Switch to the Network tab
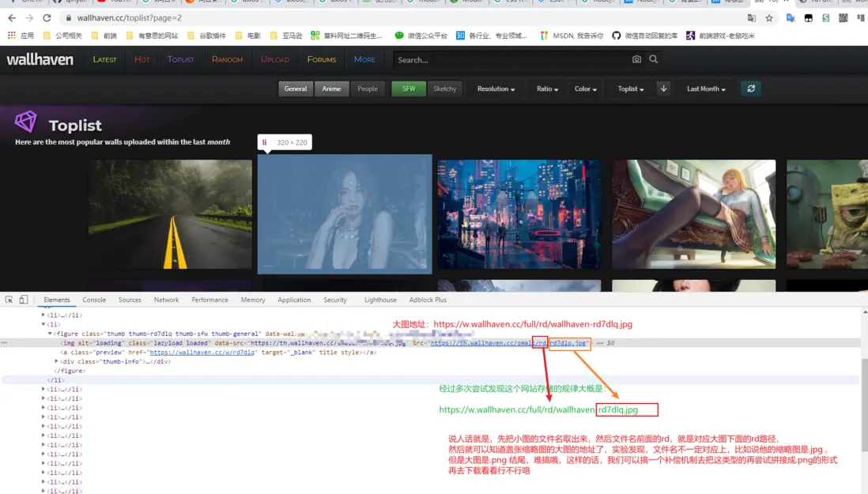The width and height of the screenshot is (868, 494). (x=166, y=300)
